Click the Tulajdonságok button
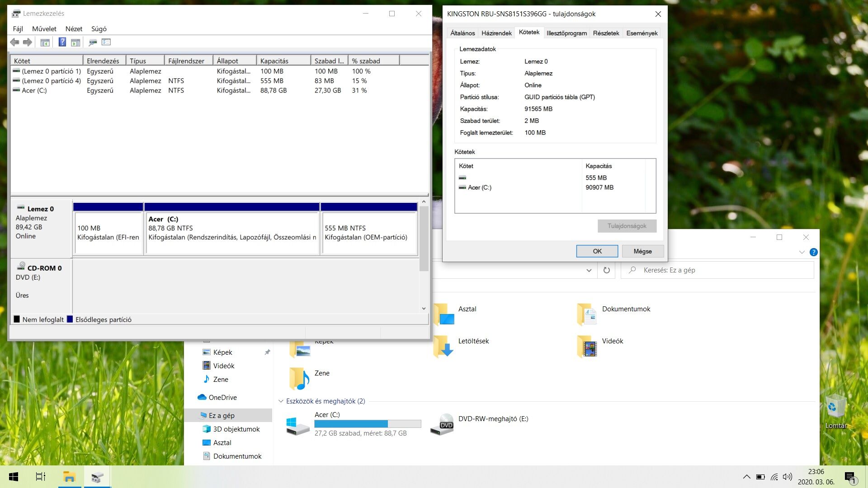The image size is (868, 488). click(627, 226)
